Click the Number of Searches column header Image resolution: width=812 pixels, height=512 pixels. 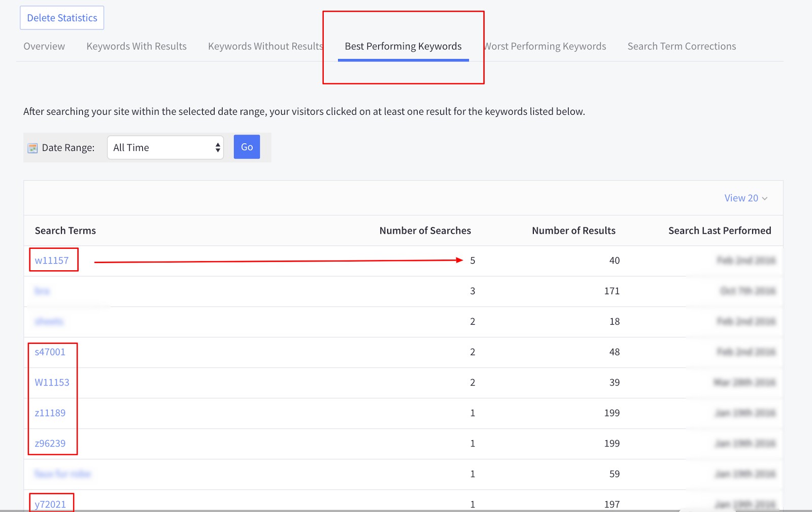click(425, 231)
